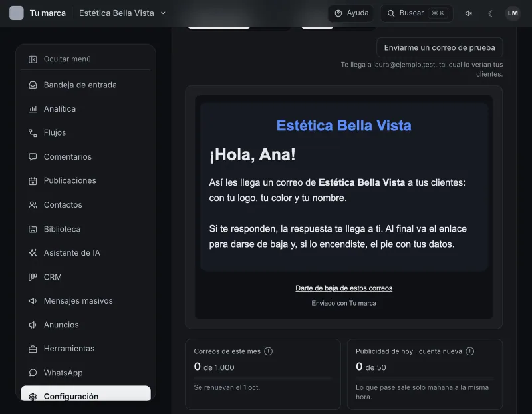Go to WhatsApp in the sidebar
The image size is (532, 414).
pyautogui.click(x=86, y=373)
